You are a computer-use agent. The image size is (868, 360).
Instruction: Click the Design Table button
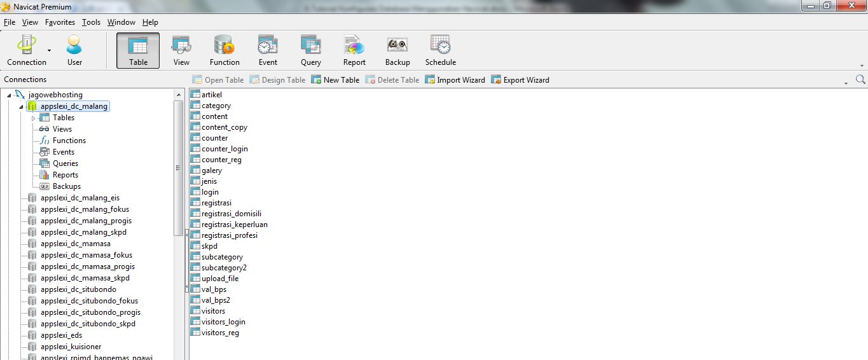(277, 80)
